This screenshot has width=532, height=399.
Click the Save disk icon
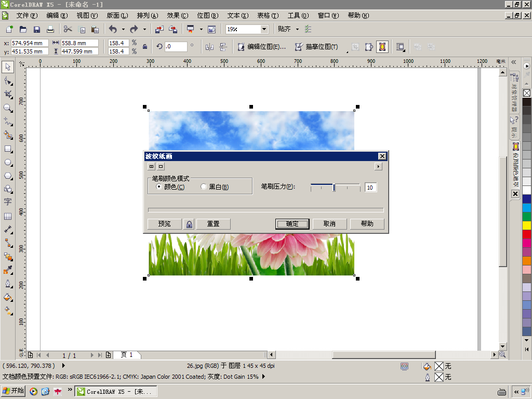click(37, 29)
